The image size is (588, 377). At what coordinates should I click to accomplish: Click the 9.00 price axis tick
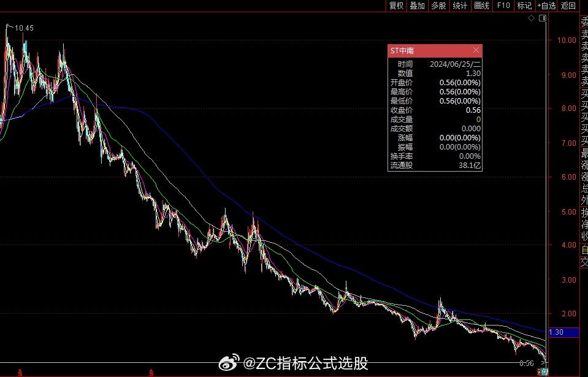pos(568,75)
